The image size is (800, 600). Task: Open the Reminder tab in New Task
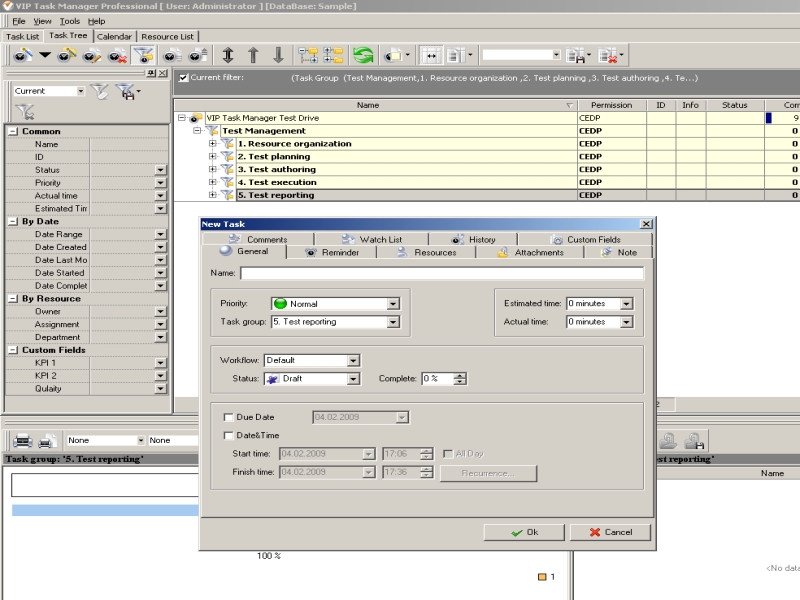coord(332,253)
